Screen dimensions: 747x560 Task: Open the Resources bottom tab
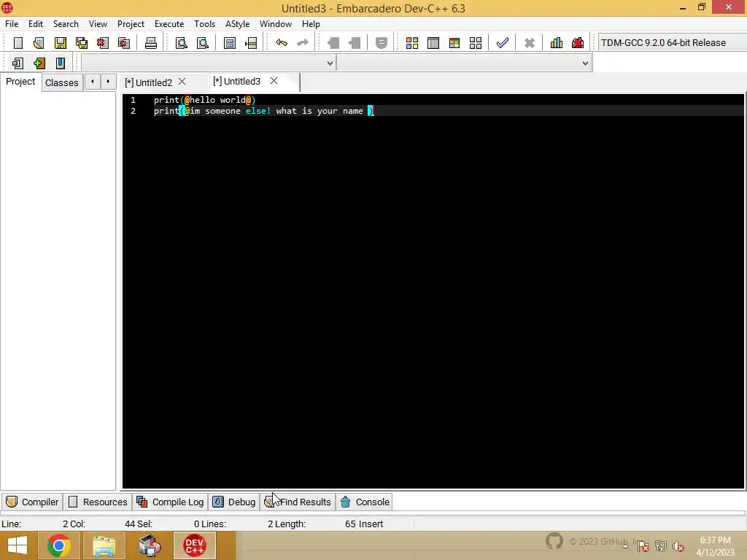98,502
